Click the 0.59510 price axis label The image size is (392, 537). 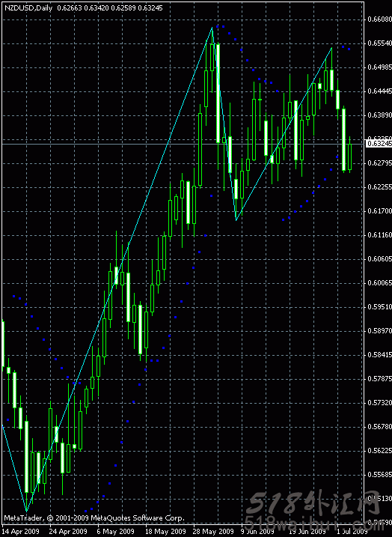379,306
